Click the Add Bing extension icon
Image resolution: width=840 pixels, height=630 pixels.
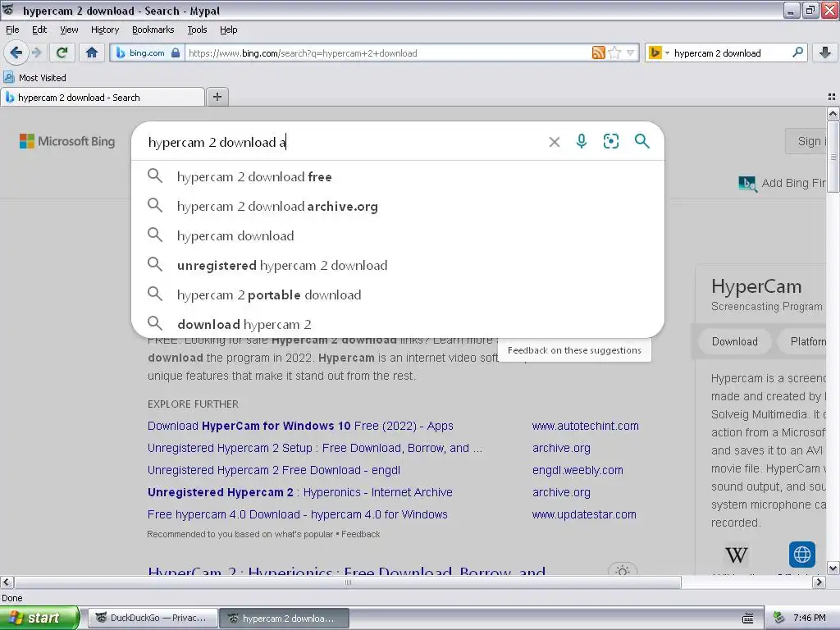click(x=747, y=184)
